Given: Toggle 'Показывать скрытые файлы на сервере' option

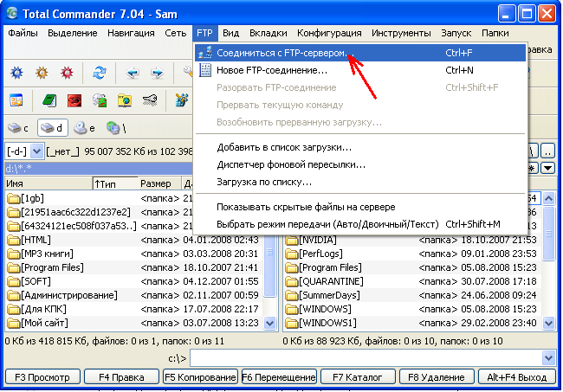Looking at the screenshot, I should click(307, 207).
